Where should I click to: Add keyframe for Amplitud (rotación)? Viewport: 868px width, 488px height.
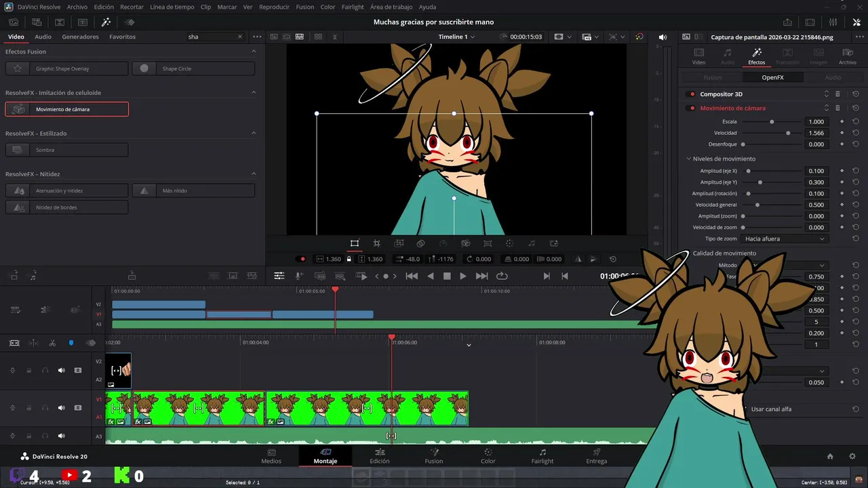(x=842, y=194)
